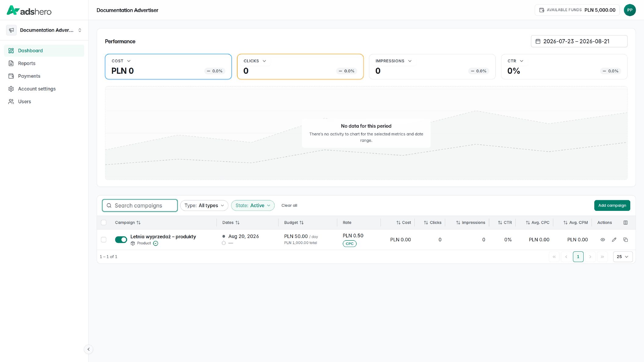Viewport: 644px width, 362px height.
Task: Toggle off the Letnia wyprzedaż campaign switch
Action: coord(121,240)
